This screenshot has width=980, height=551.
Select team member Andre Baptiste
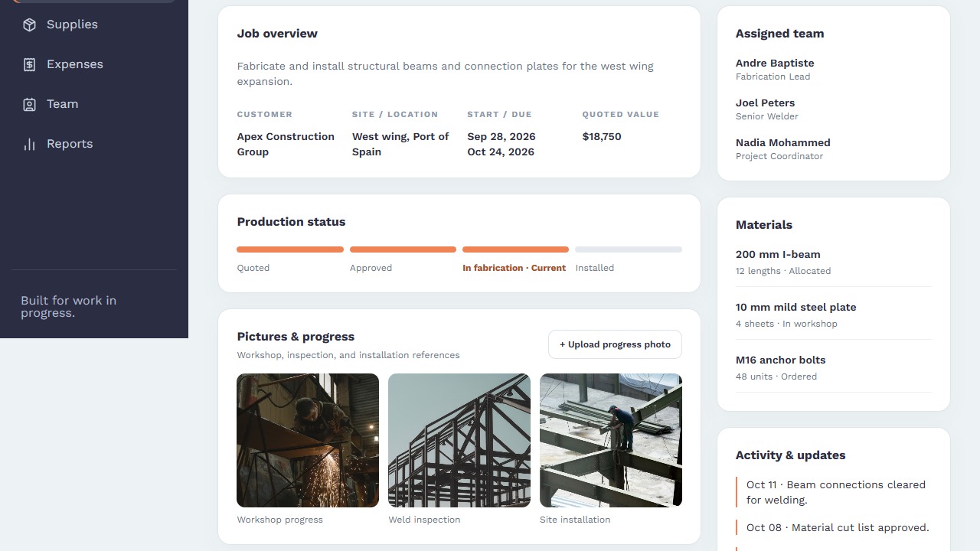(x=775, y=63)
